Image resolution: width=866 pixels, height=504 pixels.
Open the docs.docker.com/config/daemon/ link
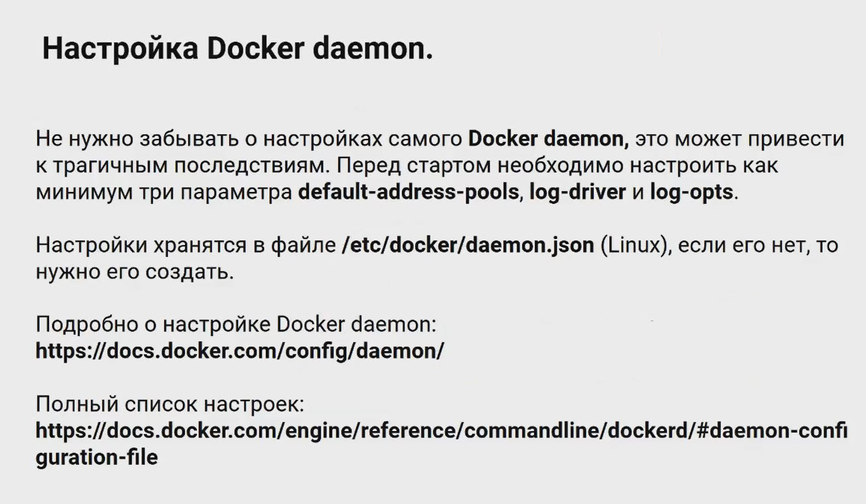pos(239,351)
